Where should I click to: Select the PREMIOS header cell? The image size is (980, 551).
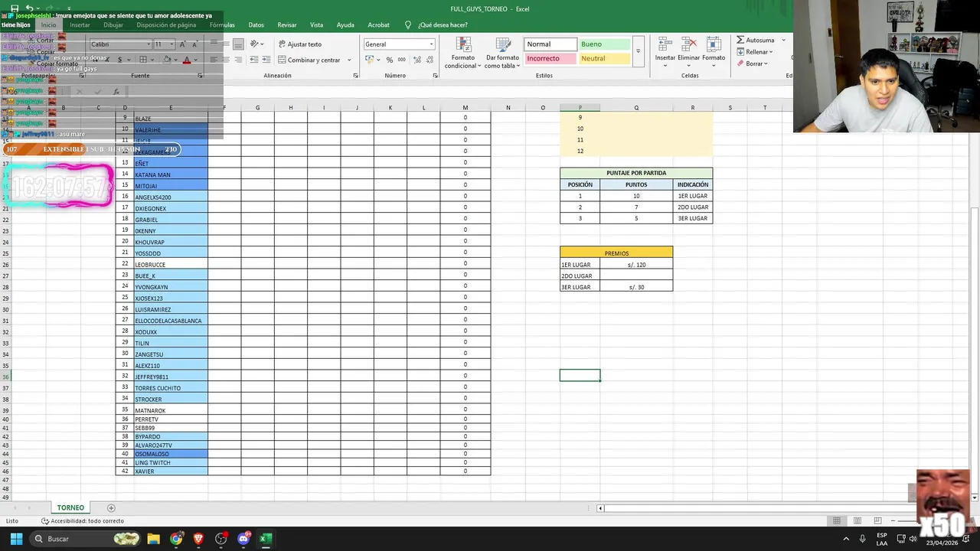tap(616, 253)
